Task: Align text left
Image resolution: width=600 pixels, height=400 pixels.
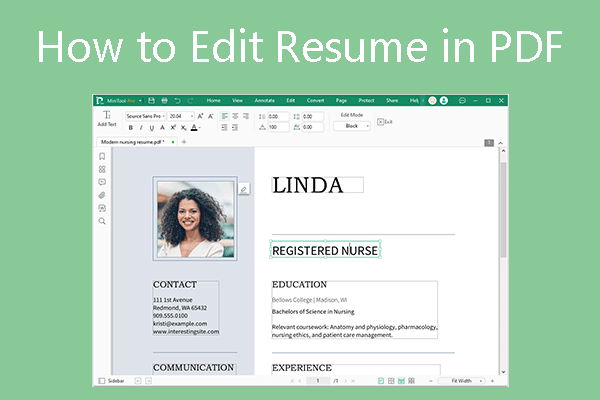Action: (225, 116)
